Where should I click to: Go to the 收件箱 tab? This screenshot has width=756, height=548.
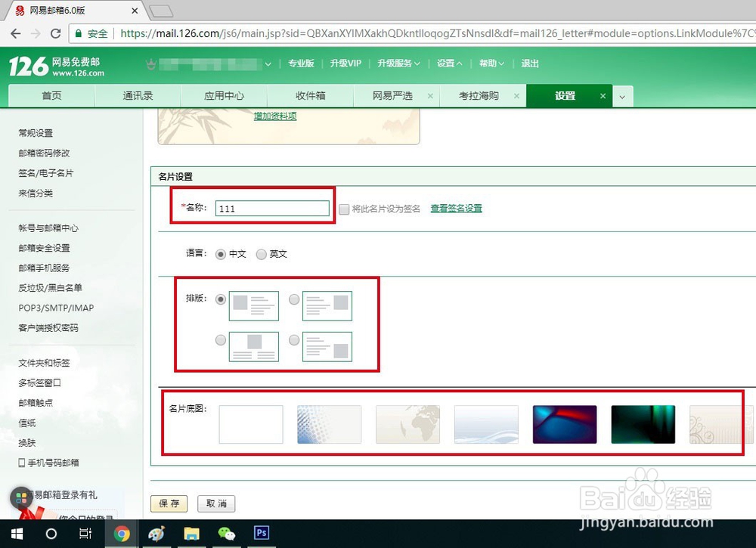310,96
